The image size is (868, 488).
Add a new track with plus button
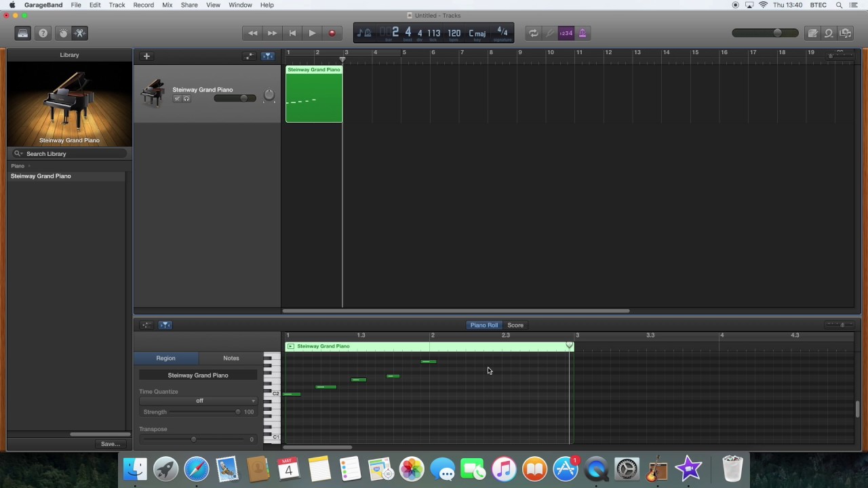[146, 56]
